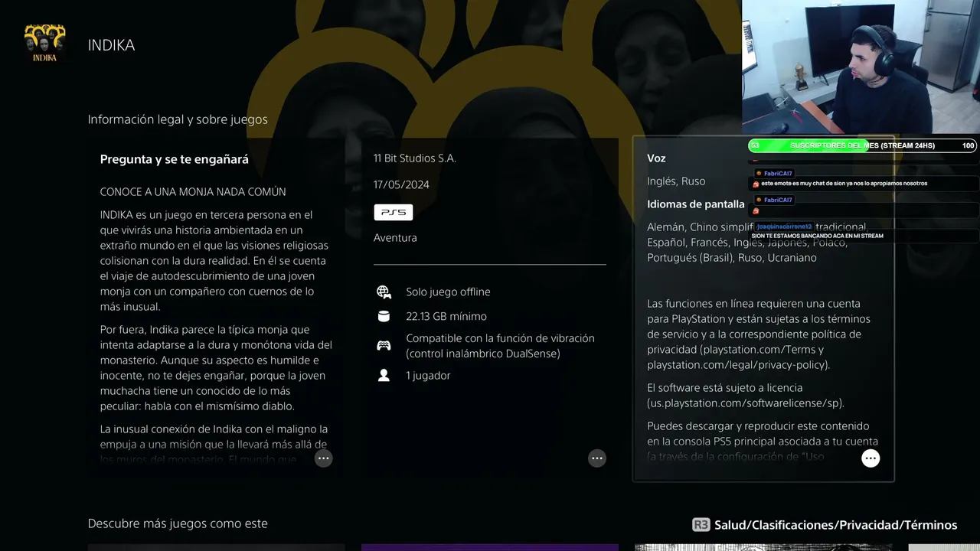Click the paragraph starting INDIKA es un juego

pos(214,261)
